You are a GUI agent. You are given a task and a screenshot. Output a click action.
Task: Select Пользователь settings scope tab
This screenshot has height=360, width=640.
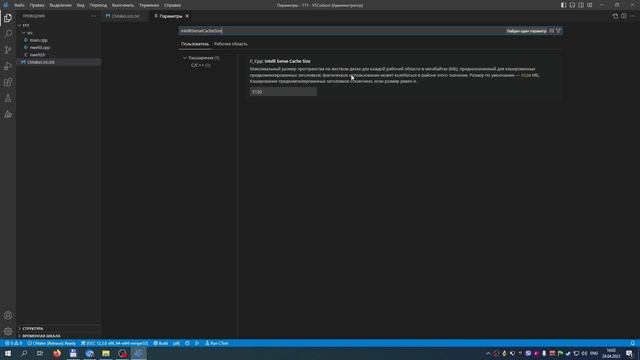[x=195, y=44]
